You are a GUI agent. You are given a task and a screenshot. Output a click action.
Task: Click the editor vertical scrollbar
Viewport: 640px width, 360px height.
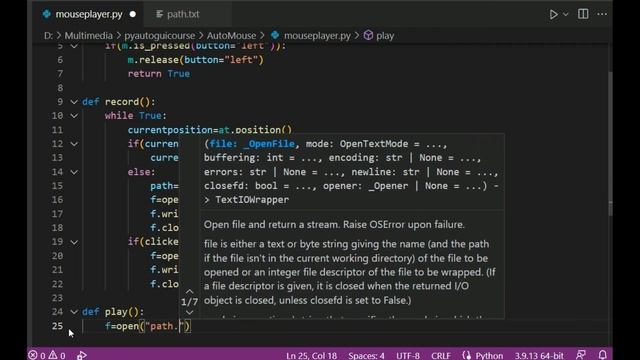(x=610, y=143)
